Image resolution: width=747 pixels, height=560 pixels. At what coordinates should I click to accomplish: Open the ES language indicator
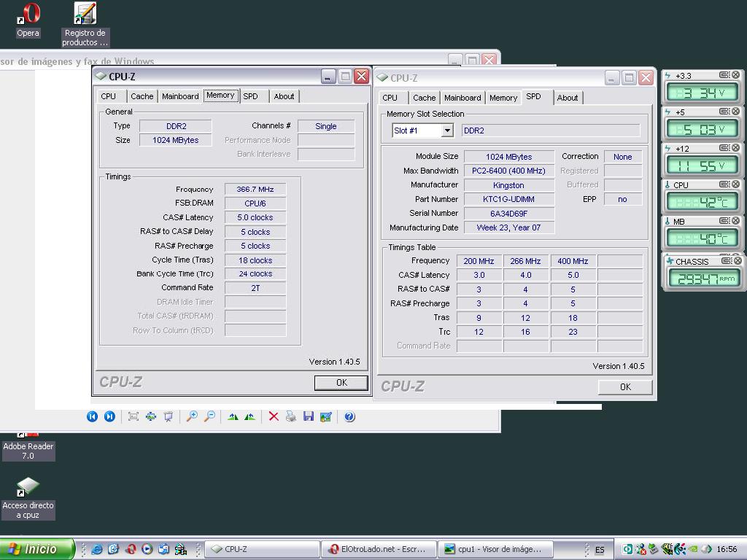click(x=600, y=550)
